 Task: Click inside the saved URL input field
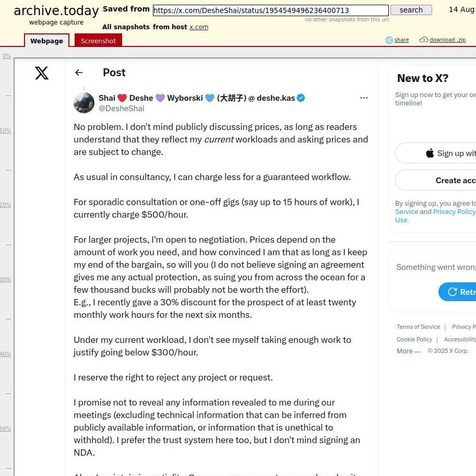270,10
